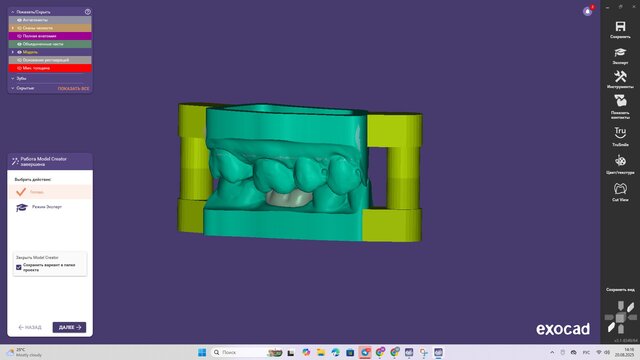This screenshot has height=360, width=640.
Task: Click the left arrow of the view cube
Action: (x=609, y=317)
